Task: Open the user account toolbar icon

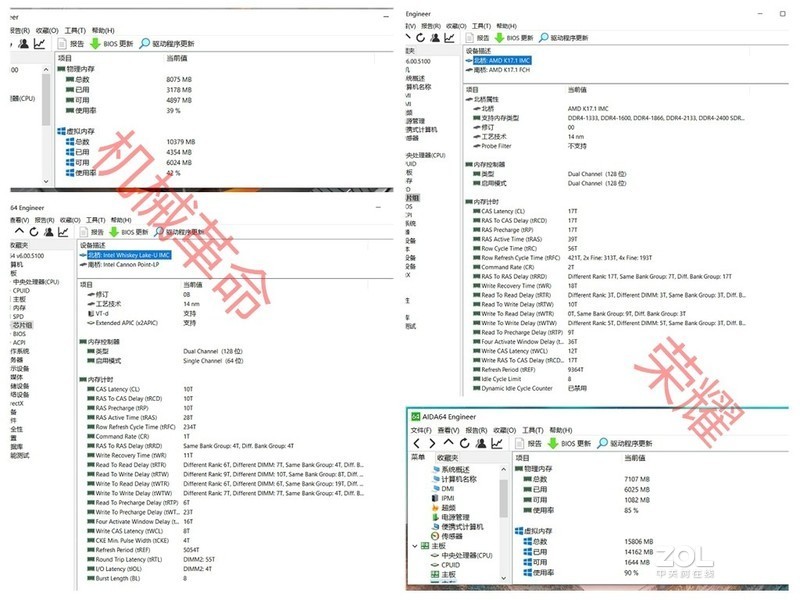Action: coord(480,444)
